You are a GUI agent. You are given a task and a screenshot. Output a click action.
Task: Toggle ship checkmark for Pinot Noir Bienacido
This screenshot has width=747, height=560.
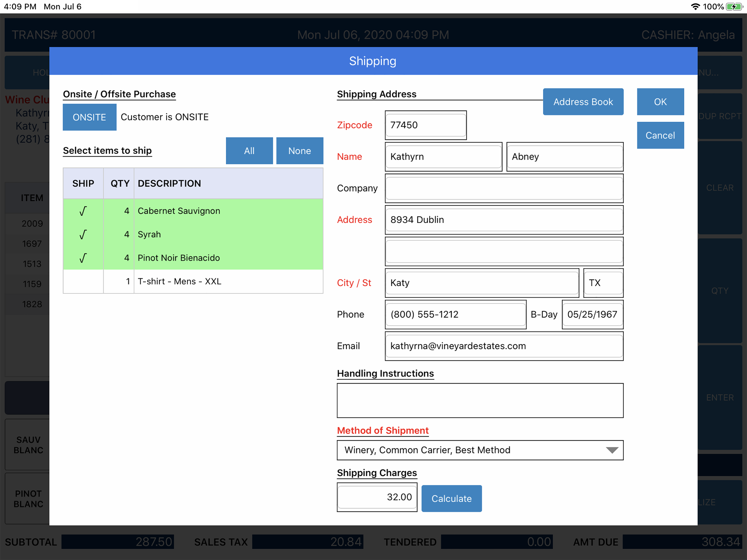[83, 258]
